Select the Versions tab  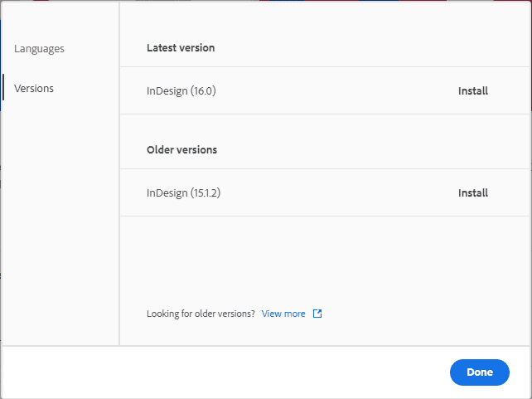(34, 89)
